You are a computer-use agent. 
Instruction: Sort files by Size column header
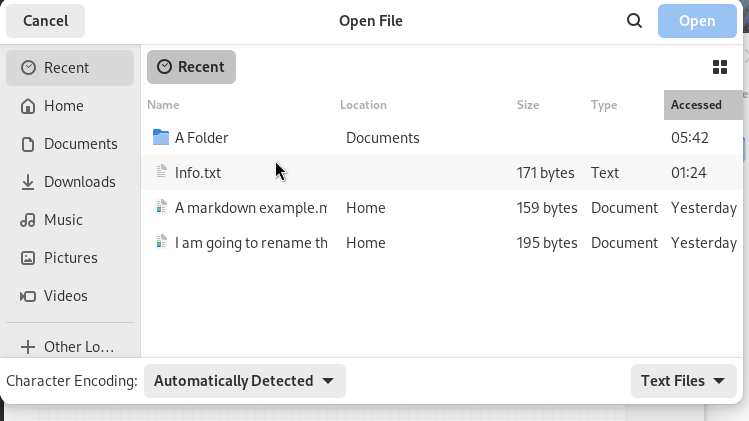pyautogui.click(x=528, y=105)
